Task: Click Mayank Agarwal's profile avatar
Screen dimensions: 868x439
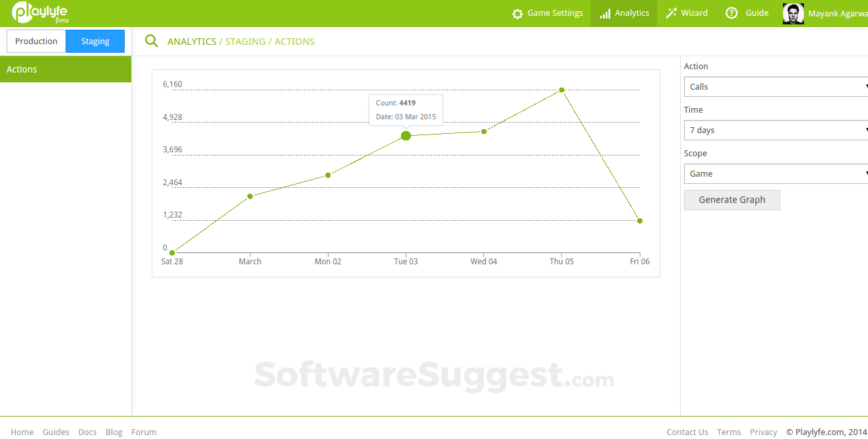Action: tap(793, 13)
